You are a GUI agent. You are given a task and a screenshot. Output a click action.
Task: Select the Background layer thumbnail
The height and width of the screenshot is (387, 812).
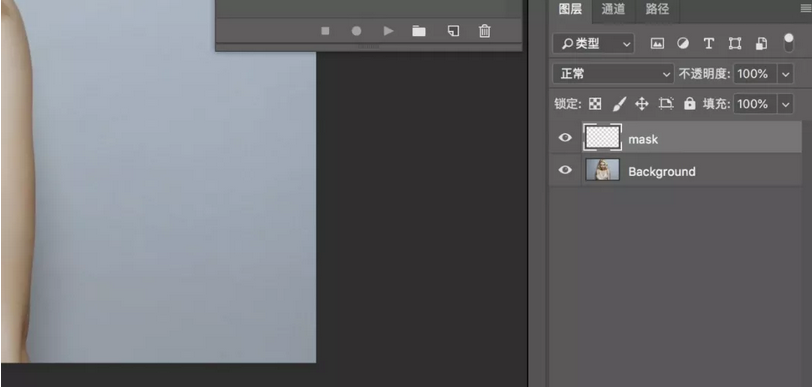(602, 169)
